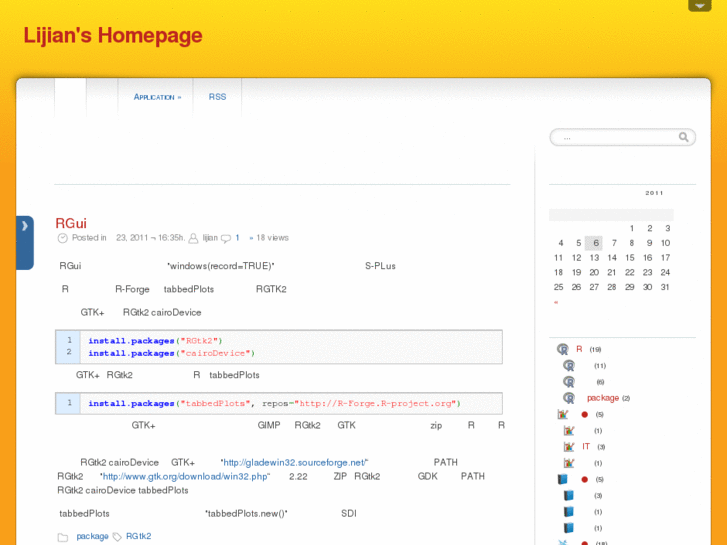The height and width of the screenshot is (545, 727).
Task: Go to previous month via « link
Action: point(556,302)
